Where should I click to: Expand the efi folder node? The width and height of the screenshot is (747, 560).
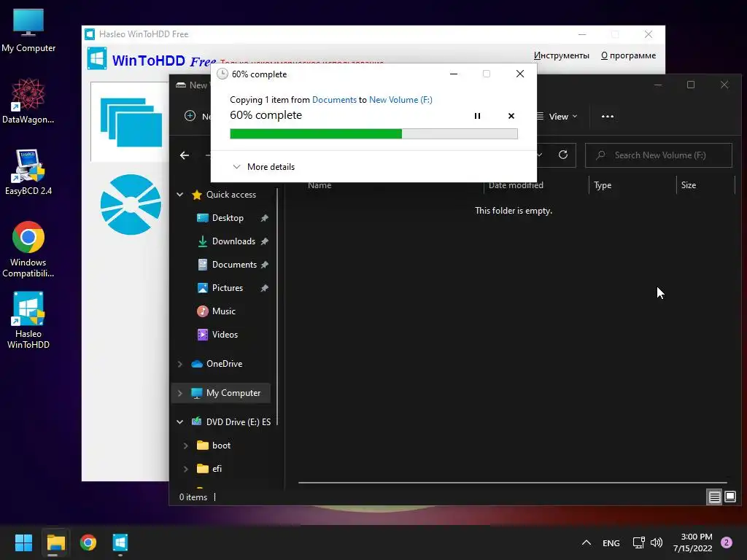[186, 469]
